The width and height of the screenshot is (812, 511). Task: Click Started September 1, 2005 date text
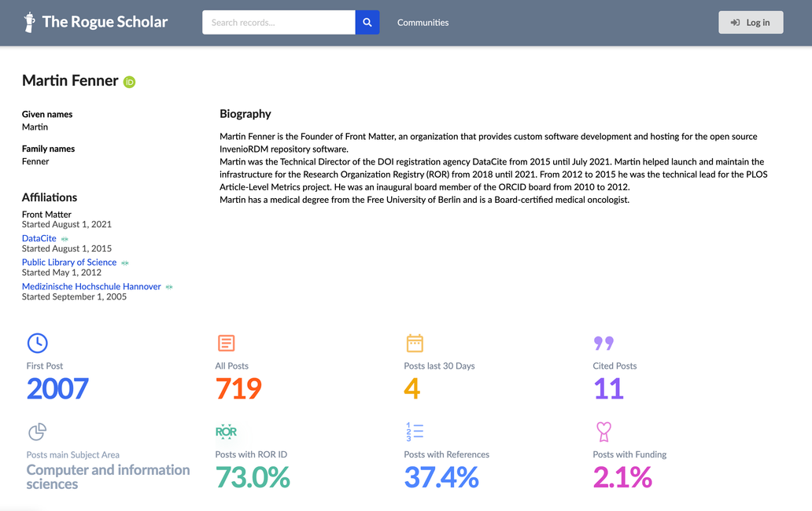(74, 297)
